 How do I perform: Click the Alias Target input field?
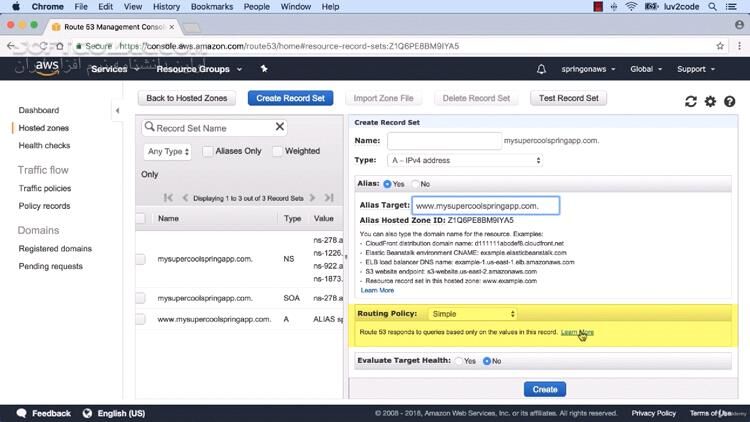point(485,206)
